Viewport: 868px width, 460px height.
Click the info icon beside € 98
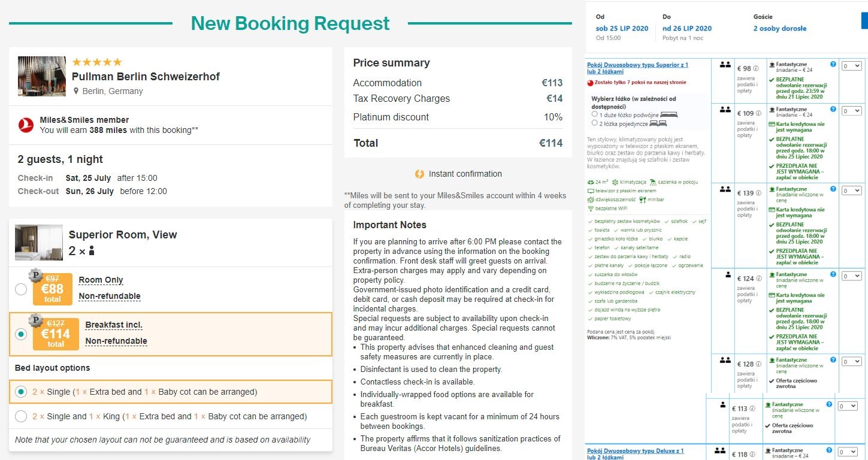click(x=756, y=68)
